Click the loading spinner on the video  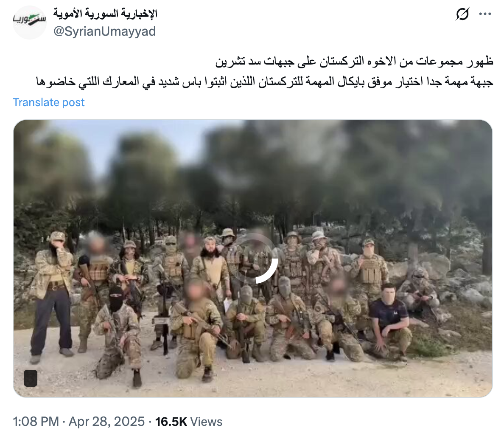point(253,259)
